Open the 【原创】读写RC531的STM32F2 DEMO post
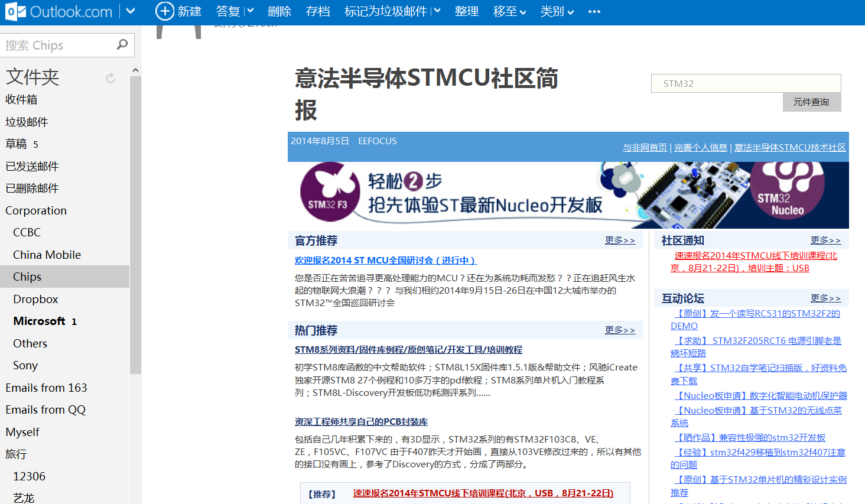The width and height of the screenshot is (865, 504). 755,320
